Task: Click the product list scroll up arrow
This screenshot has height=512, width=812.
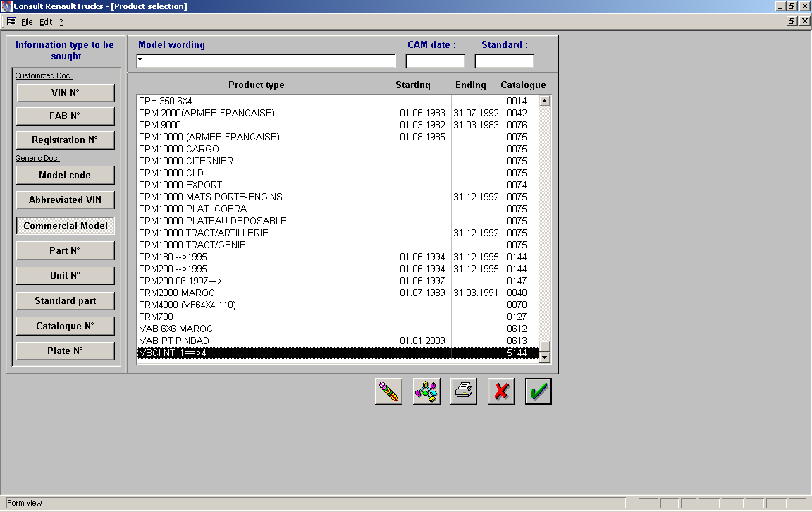Action: [x=544, y=101]
